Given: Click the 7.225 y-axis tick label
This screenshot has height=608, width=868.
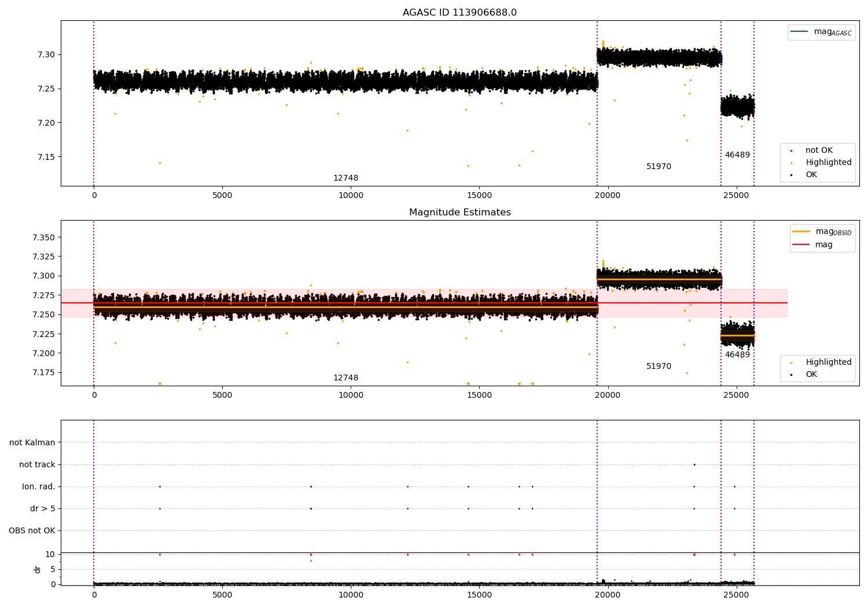Looking at the screenshot, I should click(x=44, y=334).
